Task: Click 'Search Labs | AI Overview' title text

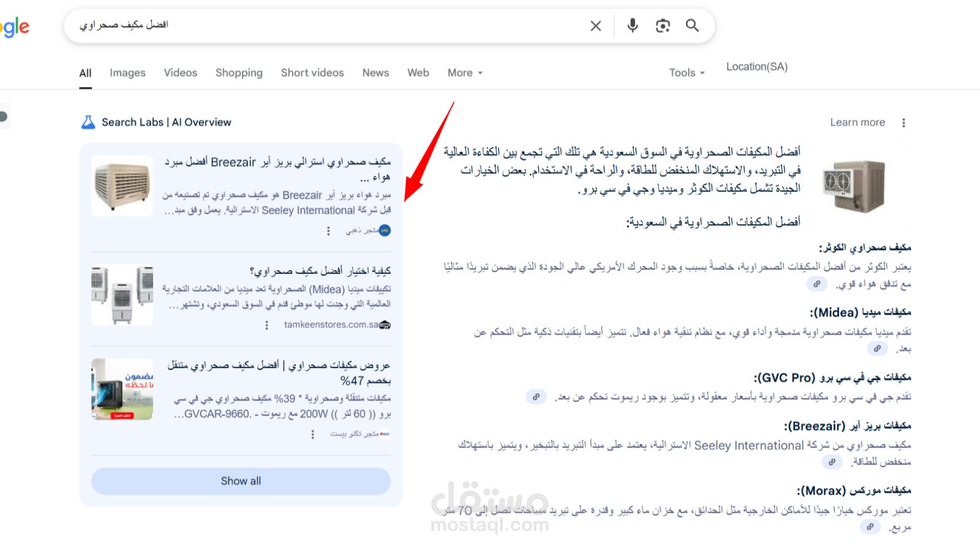Action: [x=167, y=122]
